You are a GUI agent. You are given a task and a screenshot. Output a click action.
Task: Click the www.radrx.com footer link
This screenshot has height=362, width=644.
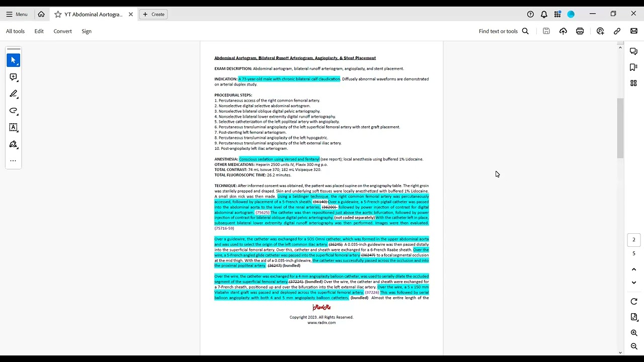321,323
